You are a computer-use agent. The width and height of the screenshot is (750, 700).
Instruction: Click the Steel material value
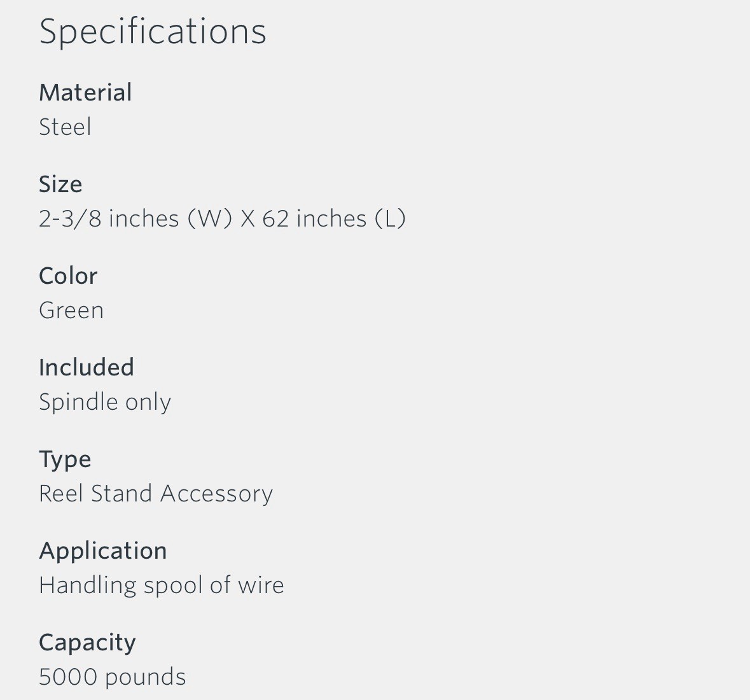pos(65,127)
